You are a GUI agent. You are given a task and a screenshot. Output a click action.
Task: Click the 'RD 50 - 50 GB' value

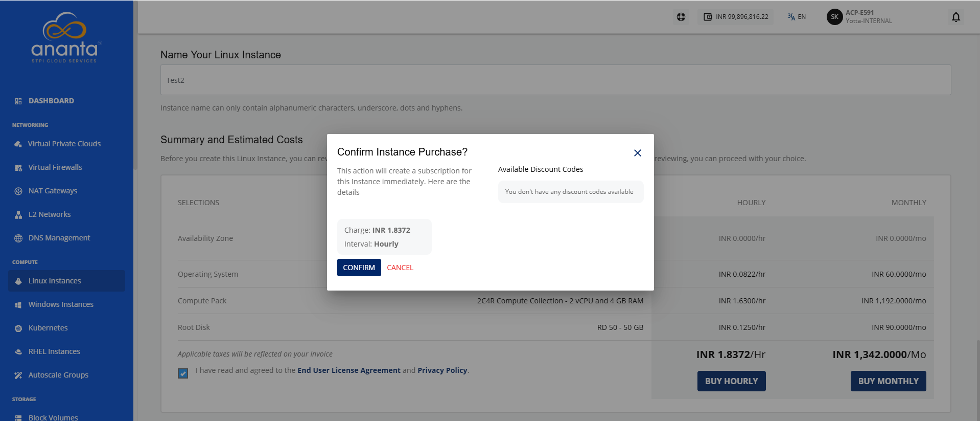click(x=620, y=327)
